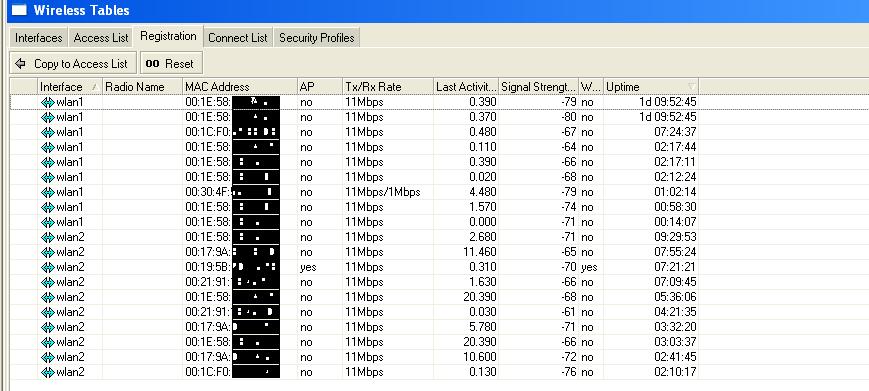Select wlan1 interface icon in row with uptime 02:17:11
This screenshot has width=869, height=391.
pyautogui.click(x=48, y=162)
